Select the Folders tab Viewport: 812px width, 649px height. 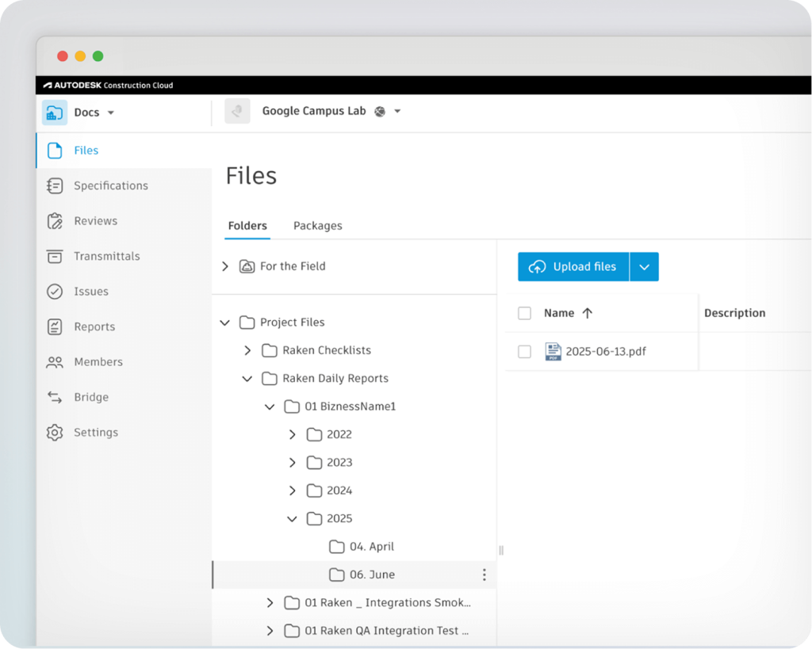click(247, 226)
